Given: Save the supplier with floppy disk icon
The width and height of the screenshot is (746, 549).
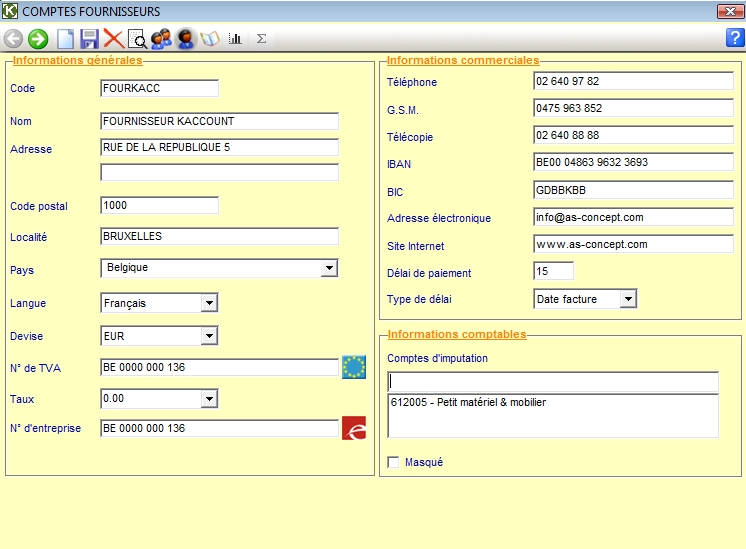Looking at the screenshot, I should tap(89, 39).
